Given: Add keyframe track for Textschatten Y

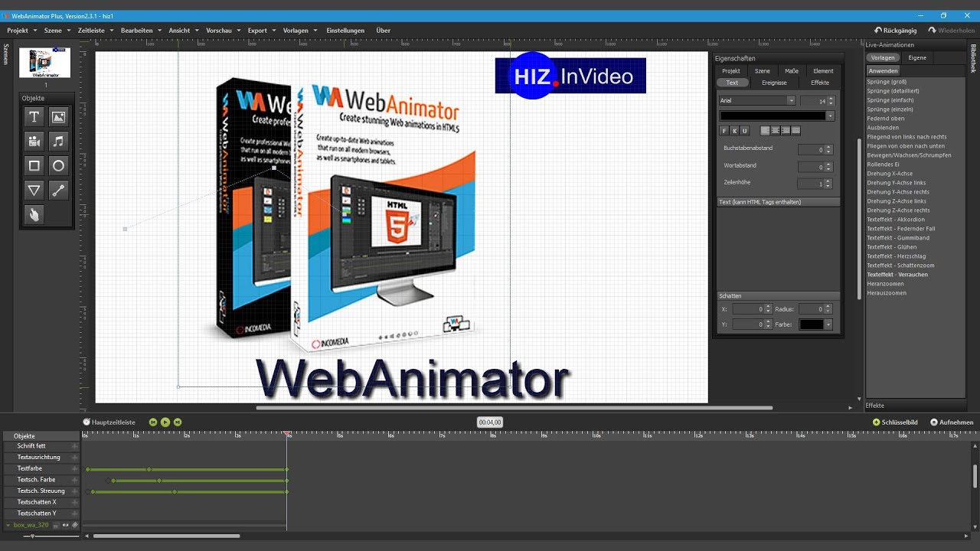Looking at the screenshot, I should pyautogui.click(x=75, y=514).
